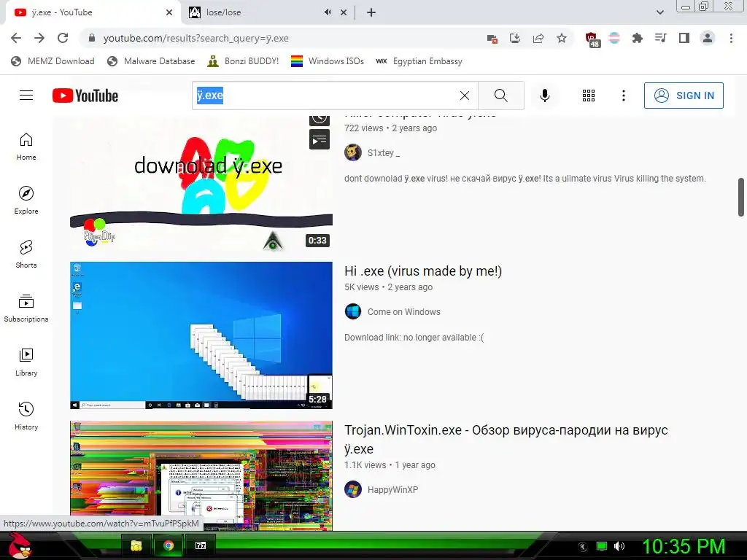Open the site info padlock icon
Viewport: 747px width, 560px height.
(92, 38)
